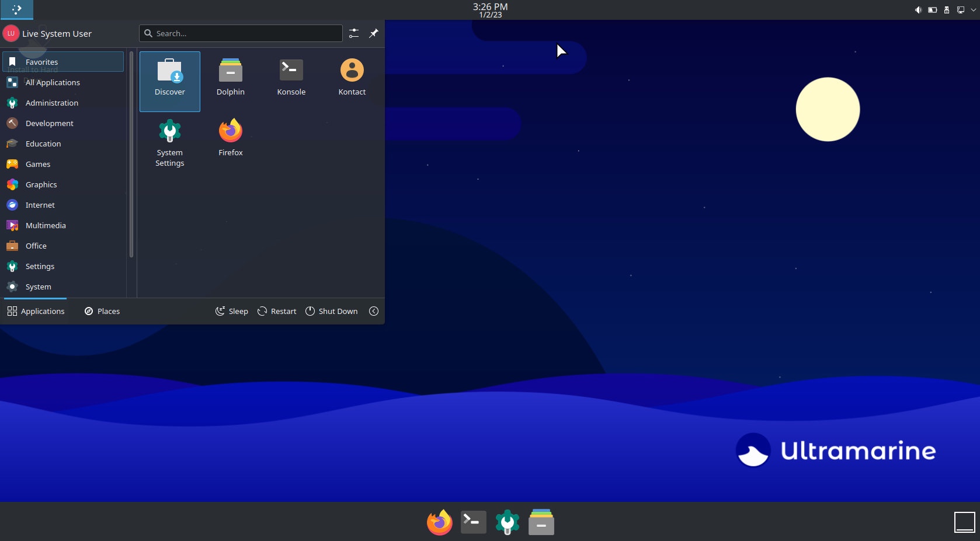The width and height of the screenshot is (980, 541).
Task: Start Kontact from the favorites grid
Action: [x=352, y=78]
